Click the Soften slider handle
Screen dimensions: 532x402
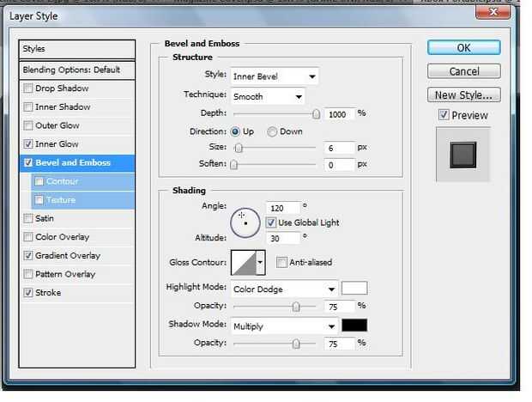(233, 165)
